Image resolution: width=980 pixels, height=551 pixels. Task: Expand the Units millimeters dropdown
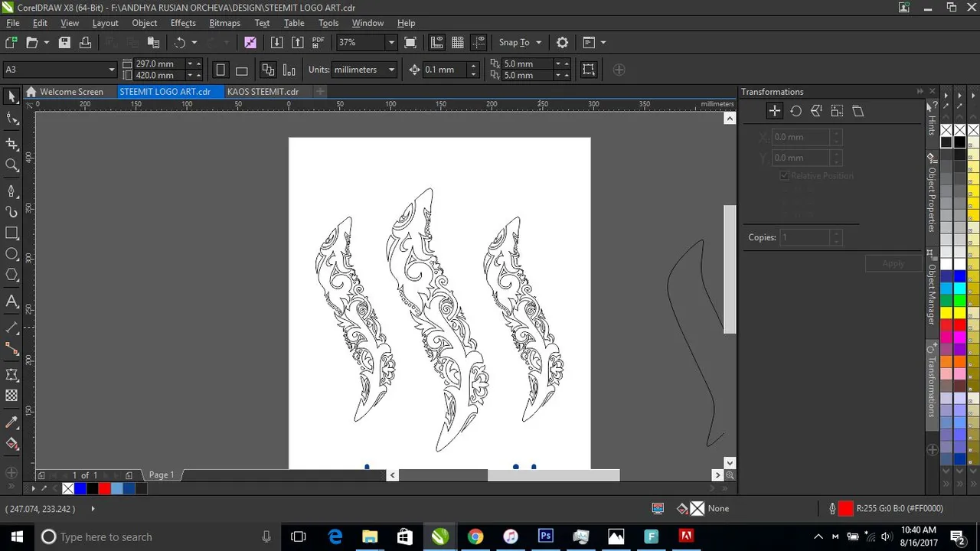click(391, 70)
